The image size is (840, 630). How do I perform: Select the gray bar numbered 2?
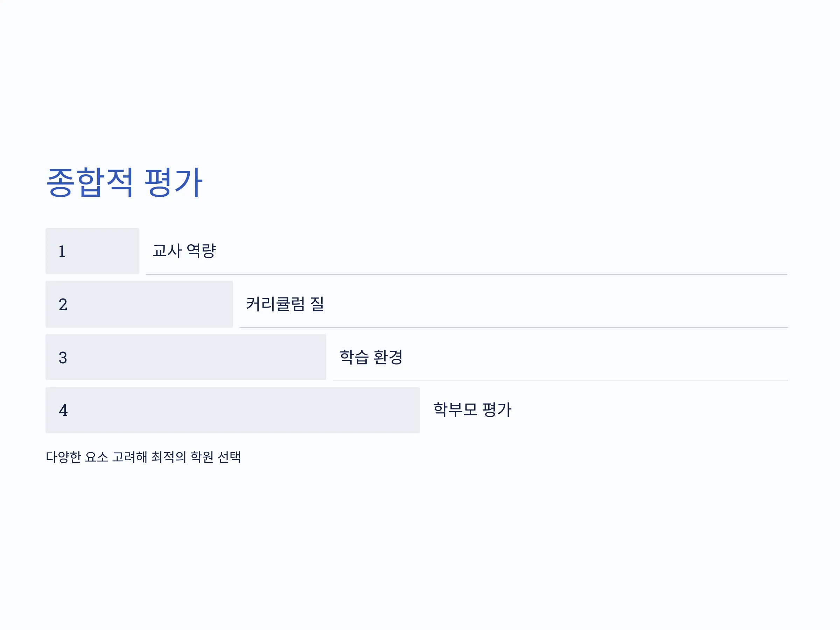(139, 304)
